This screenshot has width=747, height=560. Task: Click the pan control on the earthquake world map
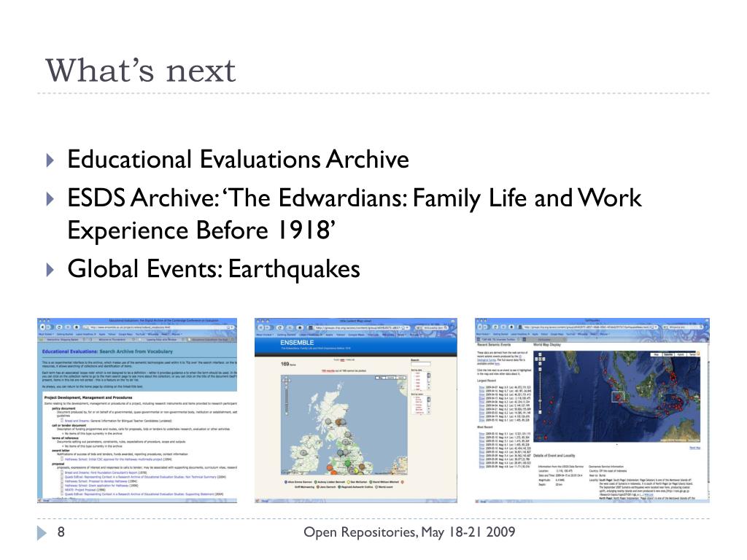tap(541, 359)
